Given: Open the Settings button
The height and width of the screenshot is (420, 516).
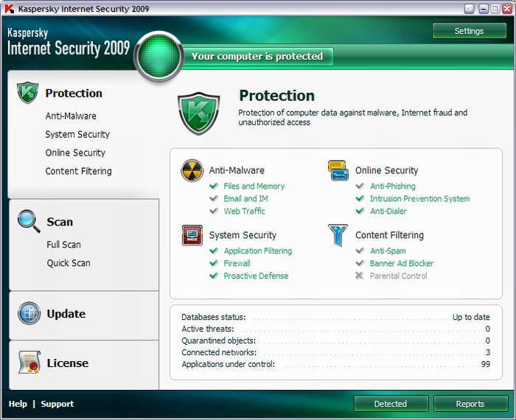Looking at the screenshot, I should [470, 31].
